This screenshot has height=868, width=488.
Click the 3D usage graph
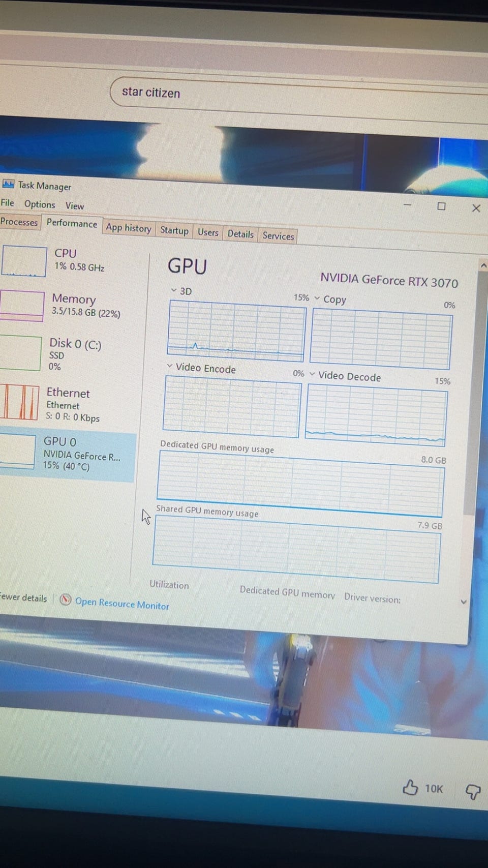236,331
